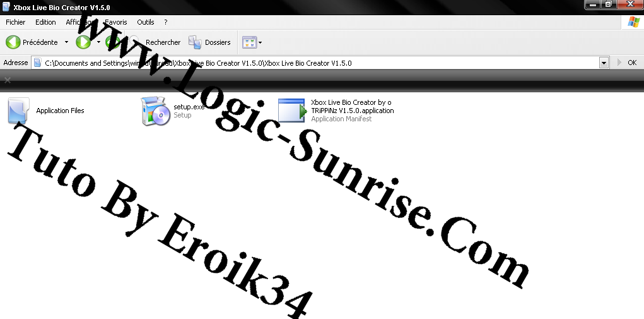Open the Fichier menu

(16, 22)
